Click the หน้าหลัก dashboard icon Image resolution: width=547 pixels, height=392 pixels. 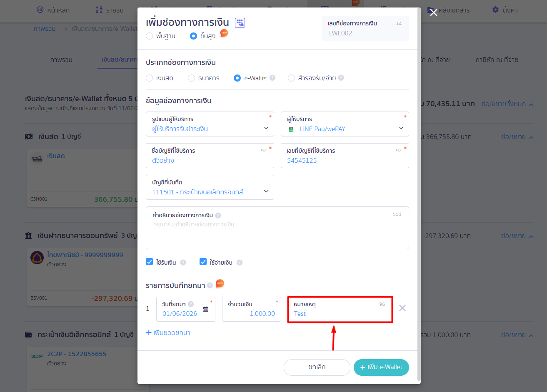[x=40, y=10]
